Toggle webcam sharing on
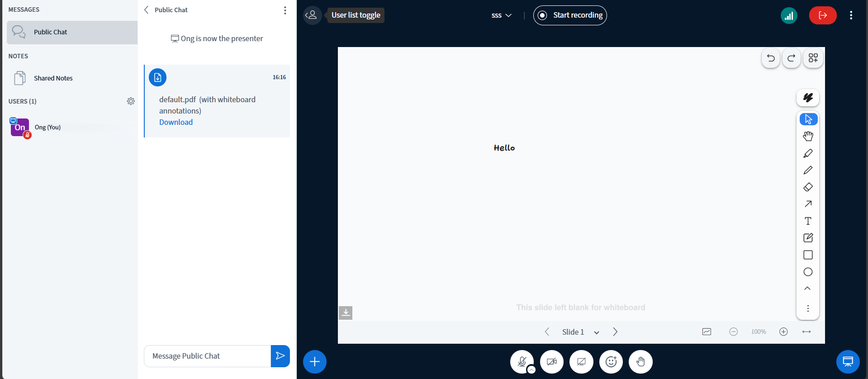Image resolution: width=868 pixels, height=379 pixels. pyautogui.click(x=551, y=361)
